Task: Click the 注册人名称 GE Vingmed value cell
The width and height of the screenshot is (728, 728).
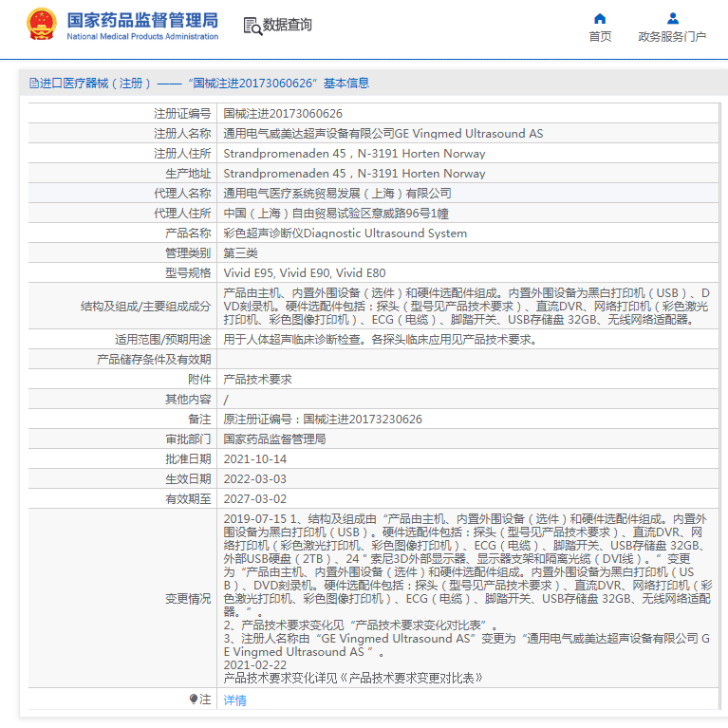Action: (x=383, y=134)
